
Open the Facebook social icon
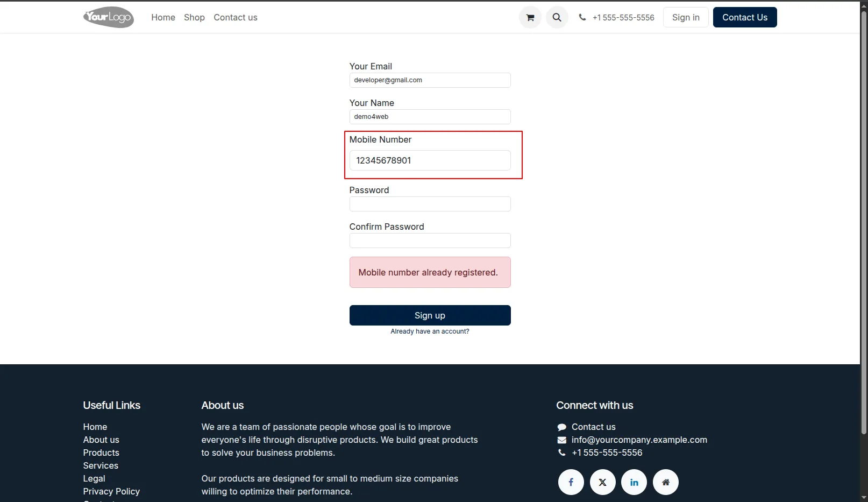571,482
